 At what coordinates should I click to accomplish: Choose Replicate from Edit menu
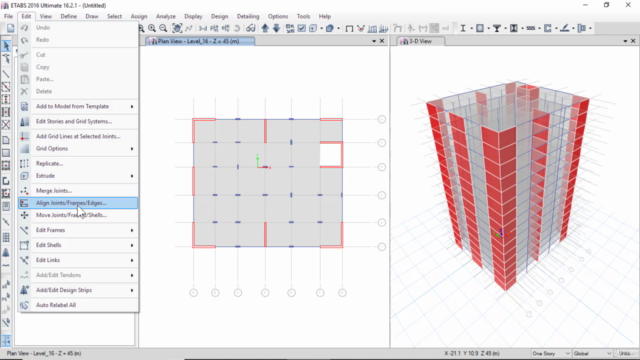coord(78,164)
